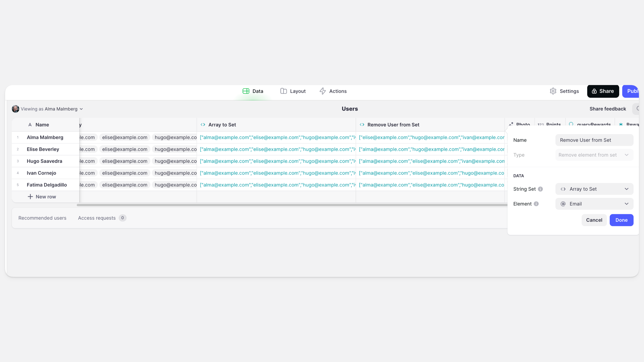The width and height of the screenshot is (644, 362).
Task: Click the Cancel button
Action: pos(594,220)
